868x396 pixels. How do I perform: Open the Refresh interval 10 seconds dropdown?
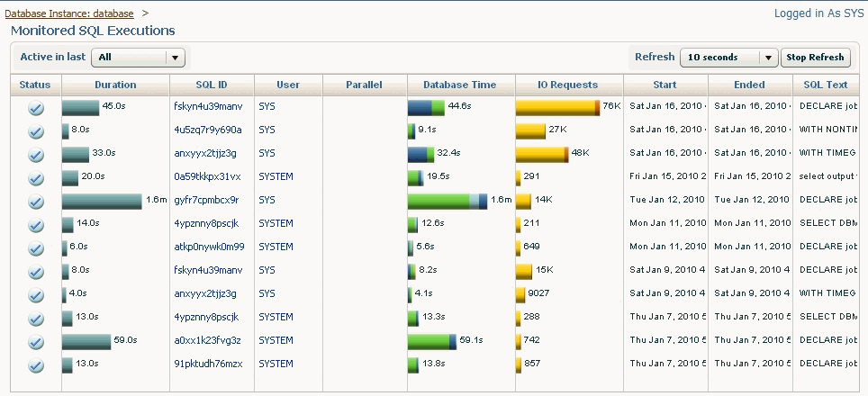(728, 57)
